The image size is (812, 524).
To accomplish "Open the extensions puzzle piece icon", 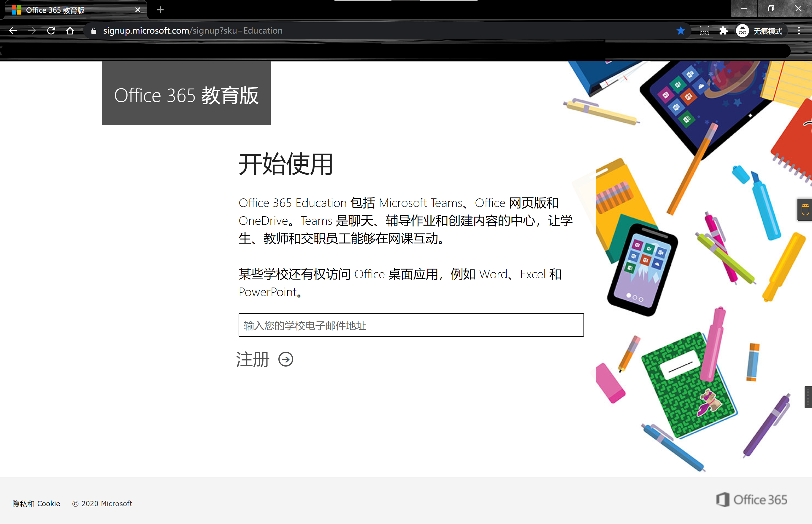I will click(723, 31).
